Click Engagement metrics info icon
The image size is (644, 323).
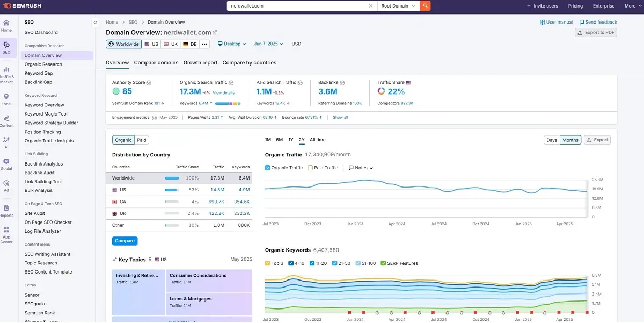pyautogui.click(x=154, y=117)
